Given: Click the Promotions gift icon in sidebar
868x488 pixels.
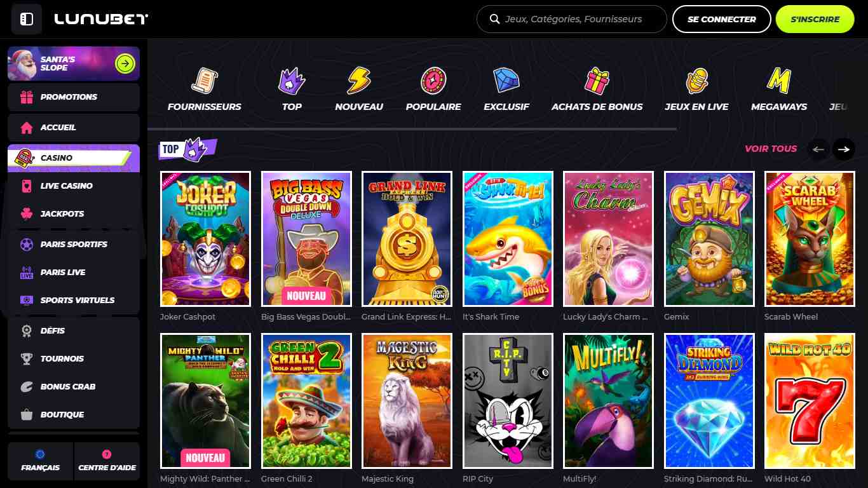Looking at the screenshot, I should pyautogui.click(x=27, y=97).
